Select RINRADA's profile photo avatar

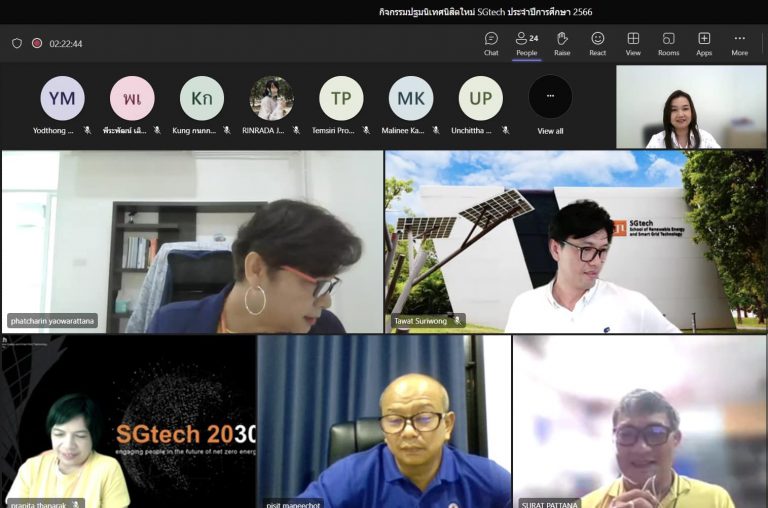271,98
